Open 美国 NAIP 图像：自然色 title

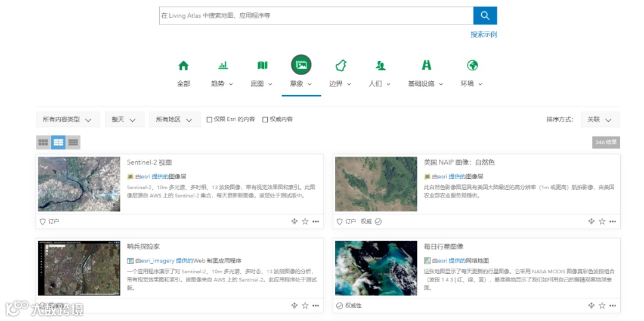click(459, 162)
